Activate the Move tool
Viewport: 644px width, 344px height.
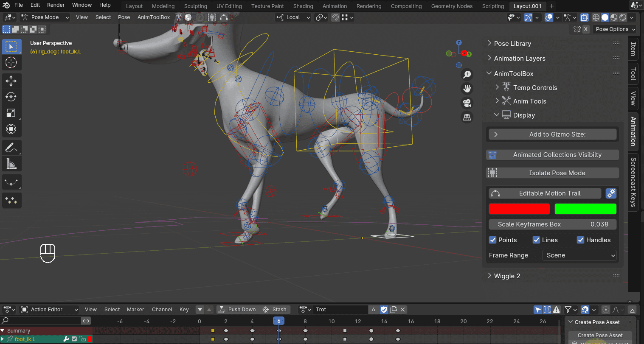point(11,81)
